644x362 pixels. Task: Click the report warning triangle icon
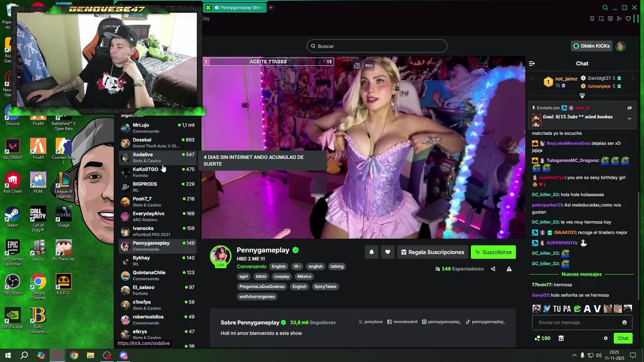point(509,269)
